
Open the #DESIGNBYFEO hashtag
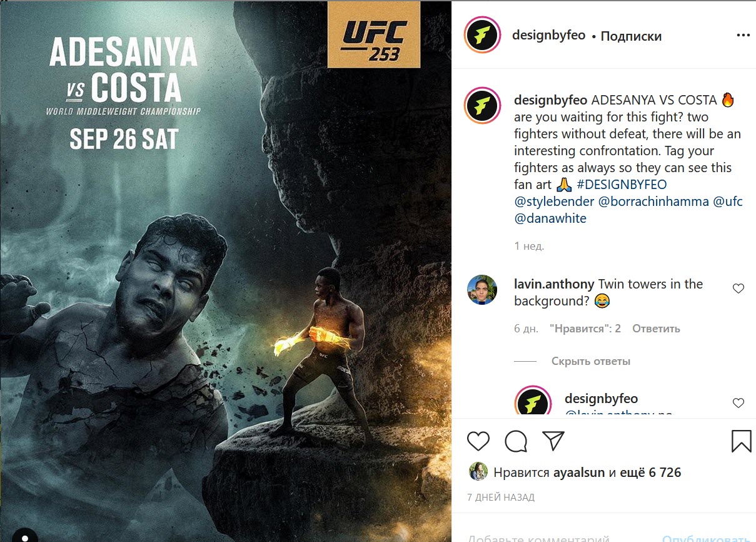coord(622,185)
